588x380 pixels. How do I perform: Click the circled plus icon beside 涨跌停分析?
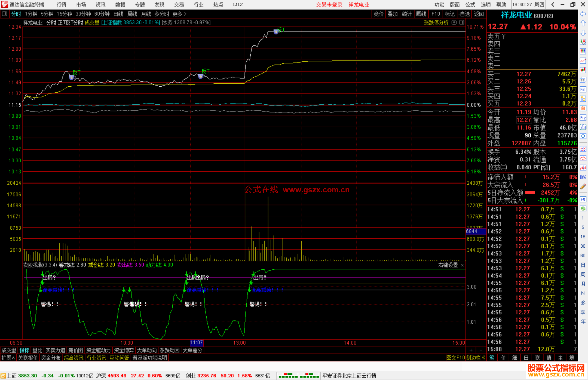coord(454,22)
